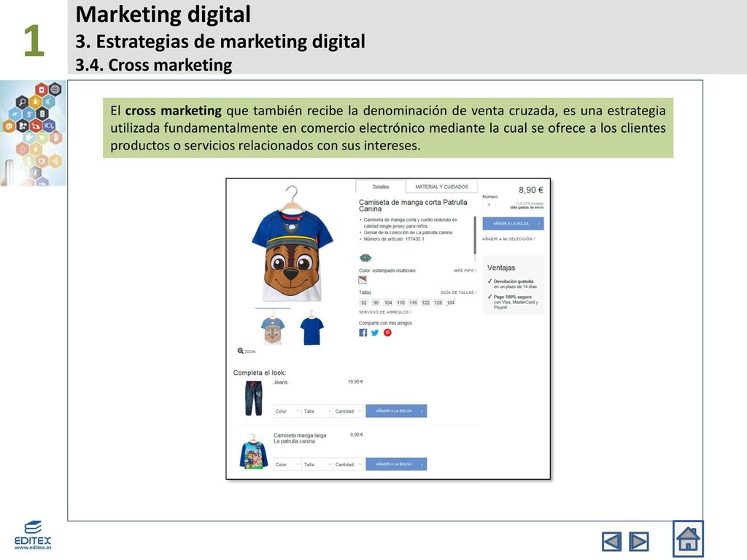Click the Número quantity field
The height and width of the screenshot is (560, 747).
tap(489, 205)
